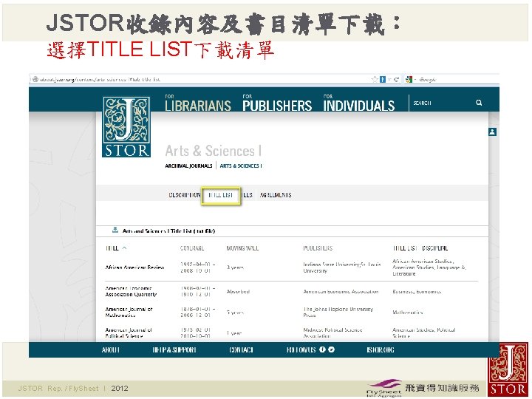Open the Fees tab
This screenshot has height=399, width=532.
[x=247, y=195]
